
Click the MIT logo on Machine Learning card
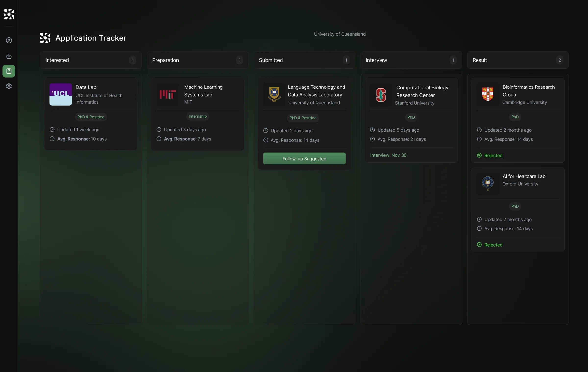[x=168, y=94]
